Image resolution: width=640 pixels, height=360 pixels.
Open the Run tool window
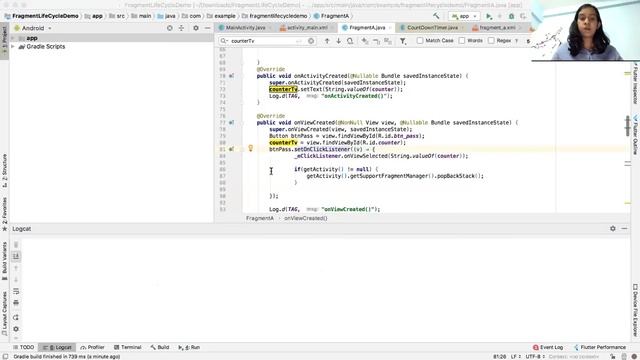click(x=189, y=347)
